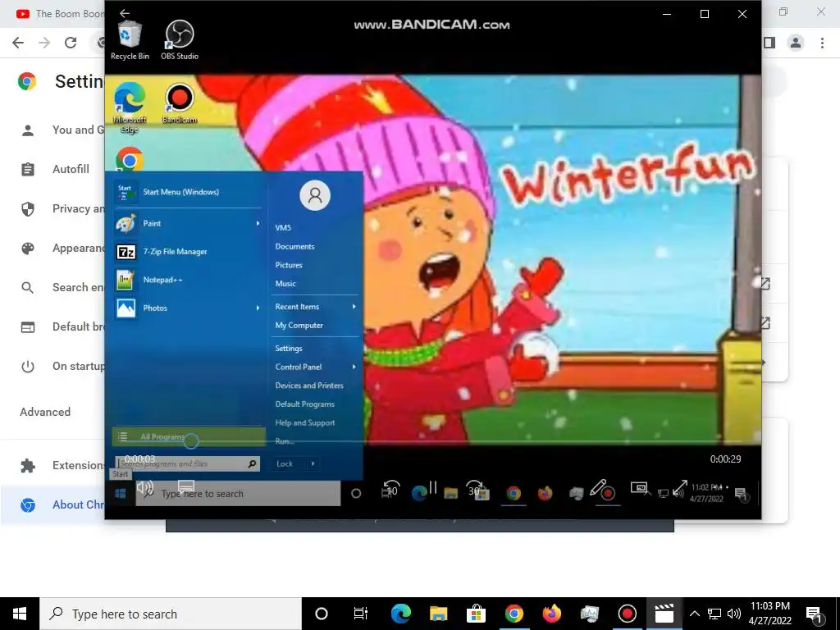Image resolution: width=840 pixels, height=630 pixels.
Task: Open the Windows Start menu
Action: pos(20,614)
